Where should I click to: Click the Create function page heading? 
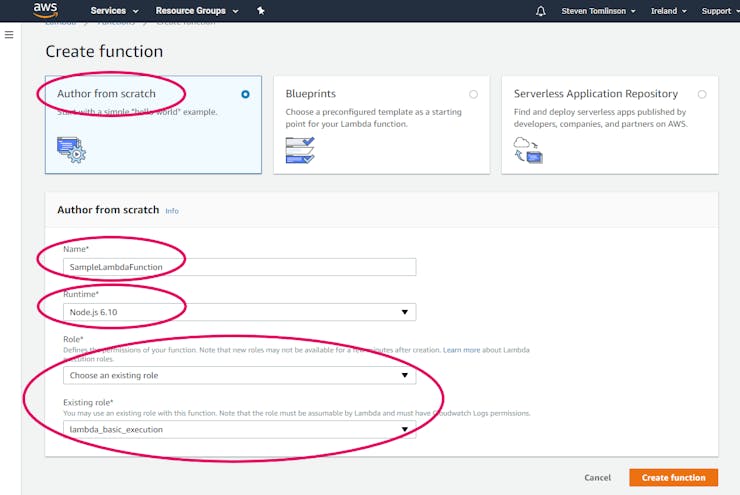(x=104, y=51)
